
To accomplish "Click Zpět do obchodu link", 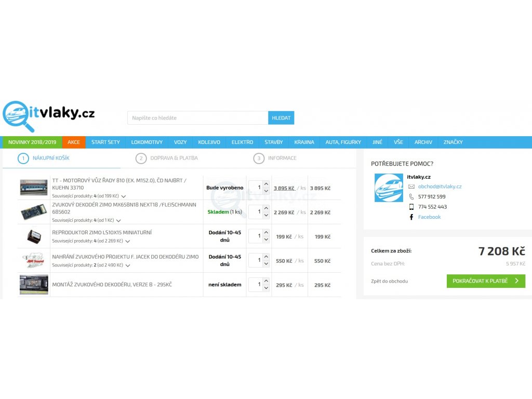I will coord(389,281).
